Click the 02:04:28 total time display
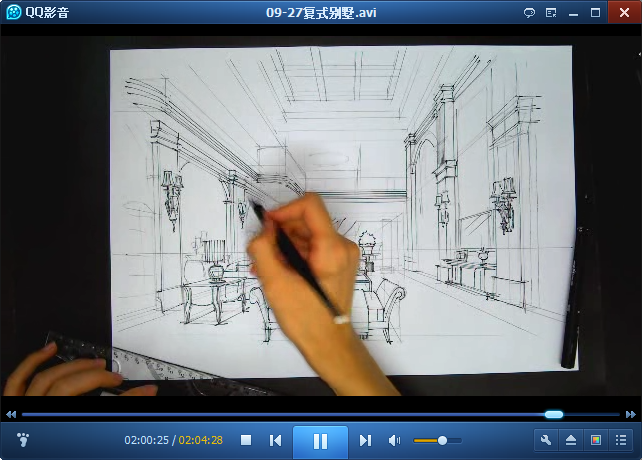The width and height of the screenshot is (642, 460). click(x=200, y=440)
